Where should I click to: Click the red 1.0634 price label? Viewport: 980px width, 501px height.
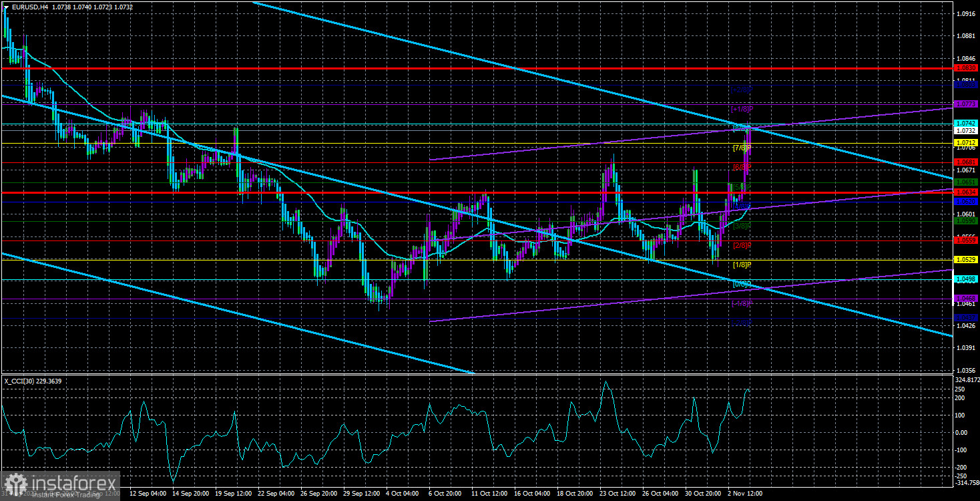966,193
